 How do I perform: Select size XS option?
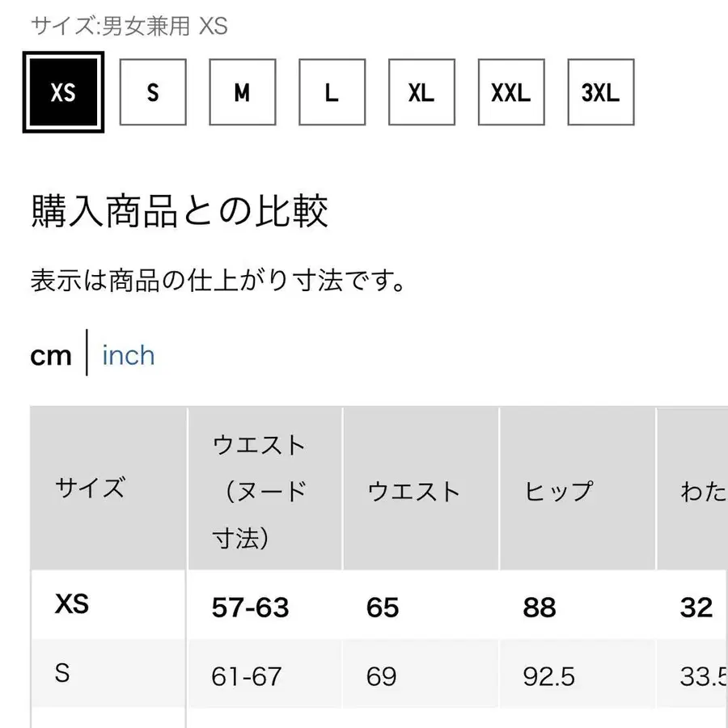tap(63, 92)
